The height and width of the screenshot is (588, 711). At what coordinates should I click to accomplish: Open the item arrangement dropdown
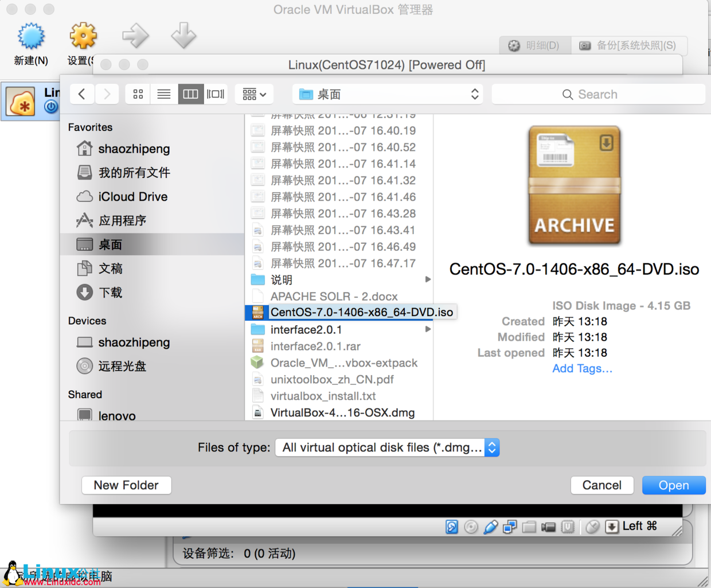[254, 94]
